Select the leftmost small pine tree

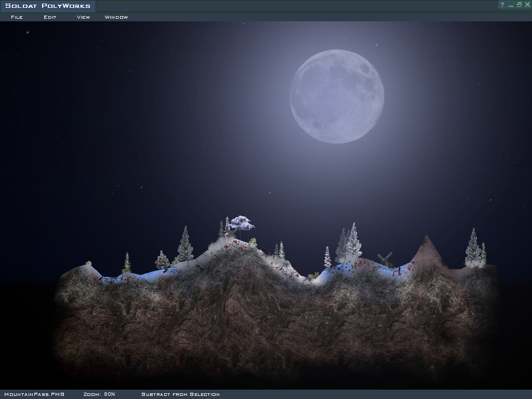(127, 262)
